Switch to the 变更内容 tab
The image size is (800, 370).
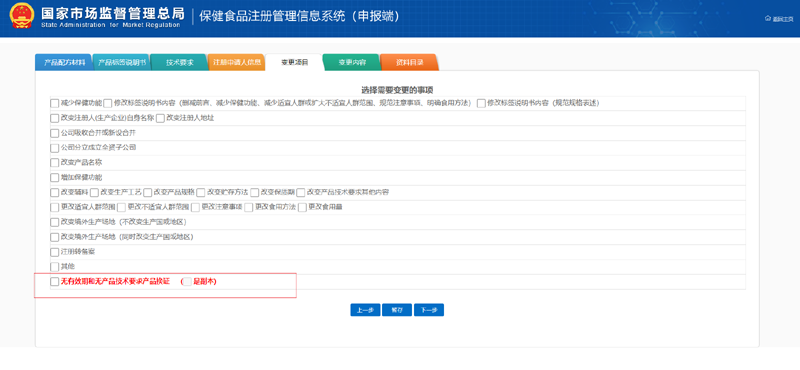(x=352, y=63)
